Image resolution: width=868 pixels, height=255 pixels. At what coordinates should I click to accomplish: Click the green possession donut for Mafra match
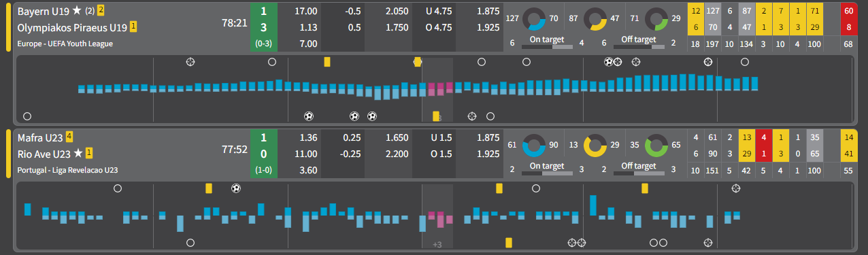pyautogui.click(x=656, y=145)
